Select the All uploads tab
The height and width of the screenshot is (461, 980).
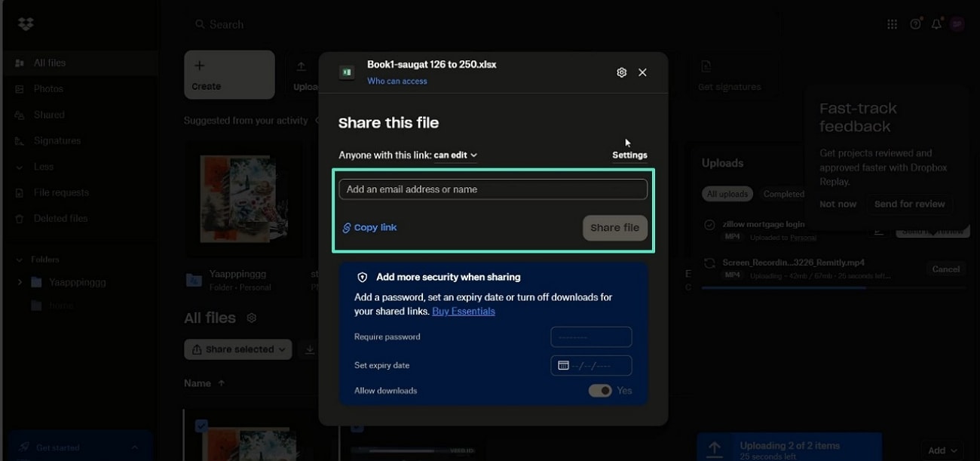pyautogui.click(x=727, y=194)
